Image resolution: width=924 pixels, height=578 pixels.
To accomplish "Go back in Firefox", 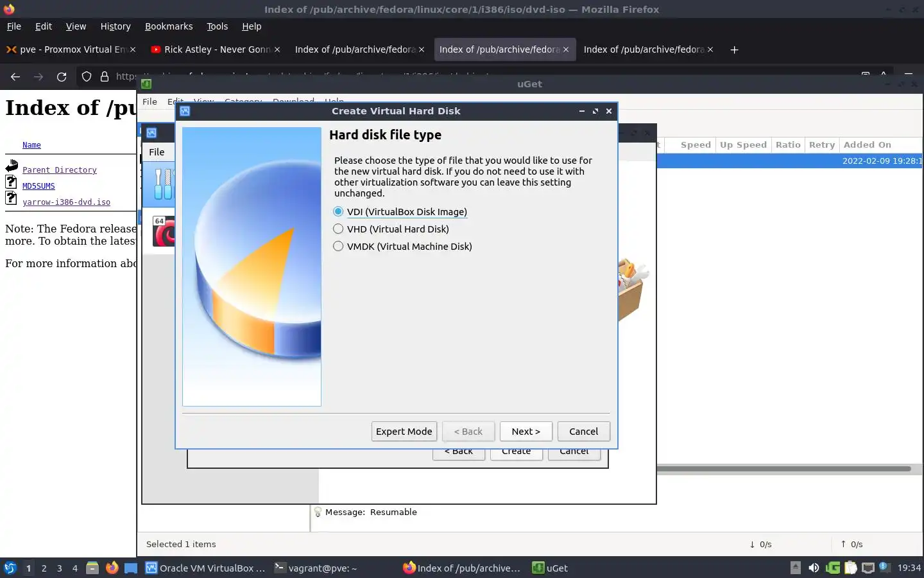I will (15, 76).
